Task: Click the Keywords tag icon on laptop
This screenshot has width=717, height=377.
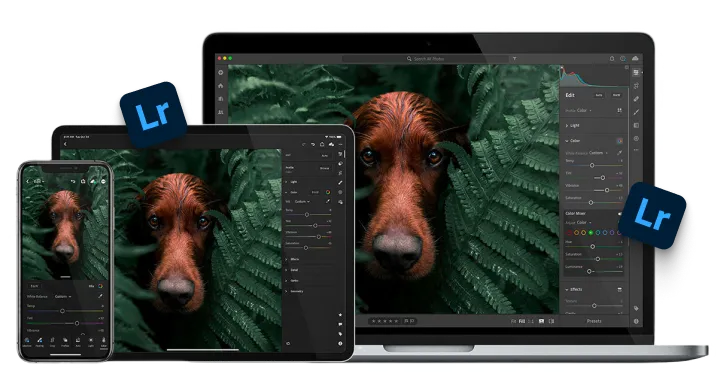Action: (x=636, y=308)
